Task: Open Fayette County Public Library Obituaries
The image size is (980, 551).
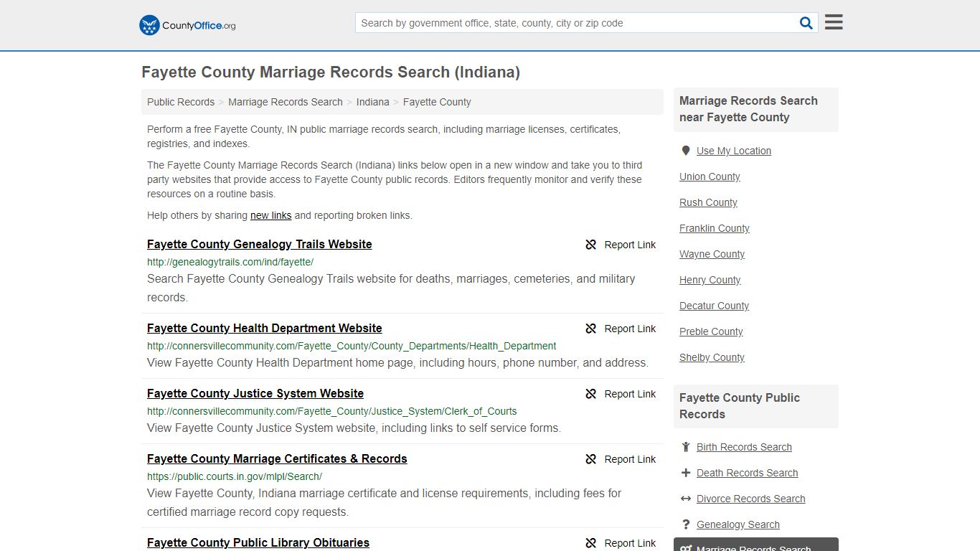Action: tap(258, 543)
